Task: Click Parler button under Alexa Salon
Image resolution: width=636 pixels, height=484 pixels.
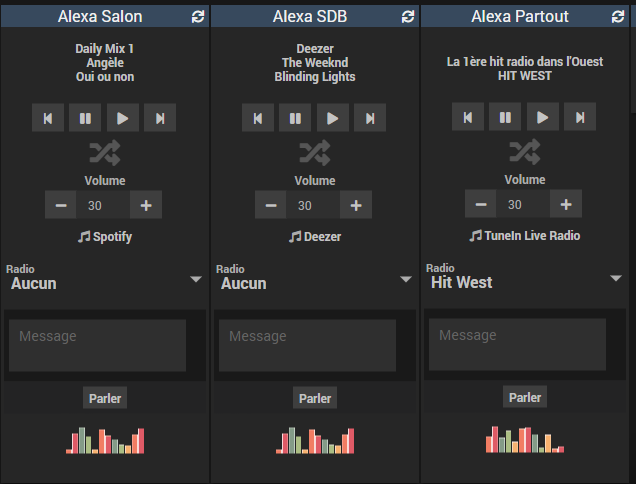Action: coord(105,398)
